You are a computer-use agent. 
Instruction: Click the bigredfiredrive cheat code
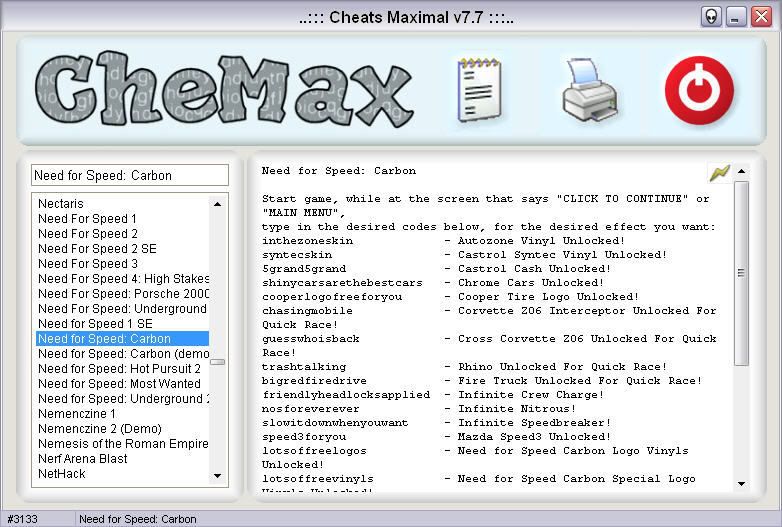point(314,380)
